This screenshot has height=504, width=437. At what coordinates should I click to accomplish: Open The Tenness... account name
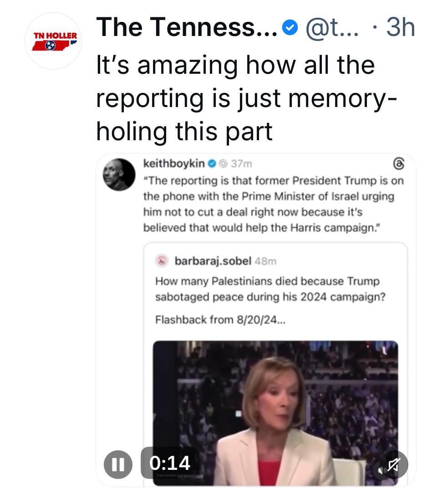tap(187, 28)
